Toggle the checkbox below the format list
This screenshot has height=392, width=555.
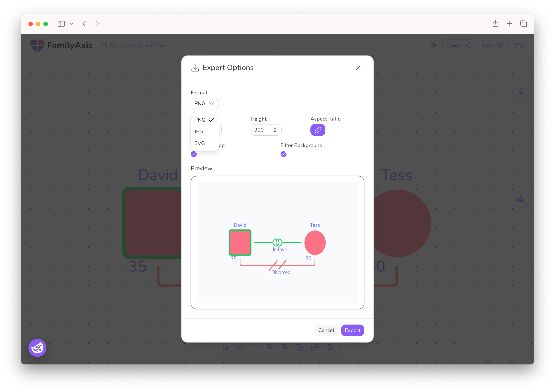coord(194,154)
